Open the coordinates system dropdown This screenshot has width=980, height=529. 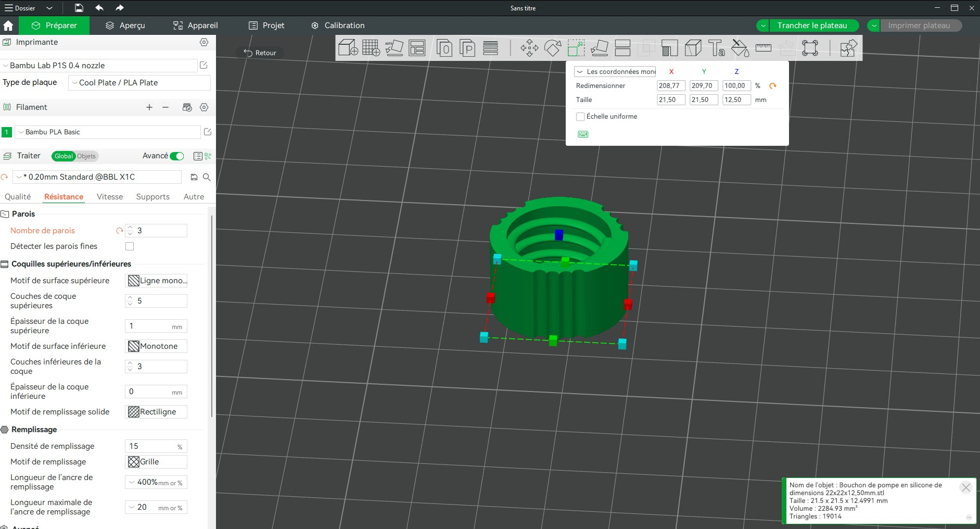[x=615, y=72]
